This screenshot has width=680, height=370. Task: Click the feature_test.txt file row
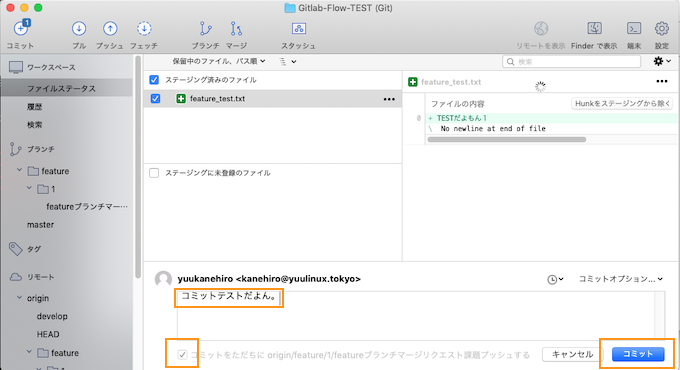coord(273,99)
